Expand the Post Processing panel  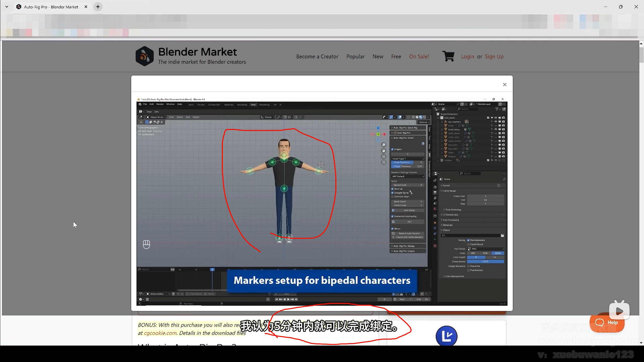tap(472, 220)
